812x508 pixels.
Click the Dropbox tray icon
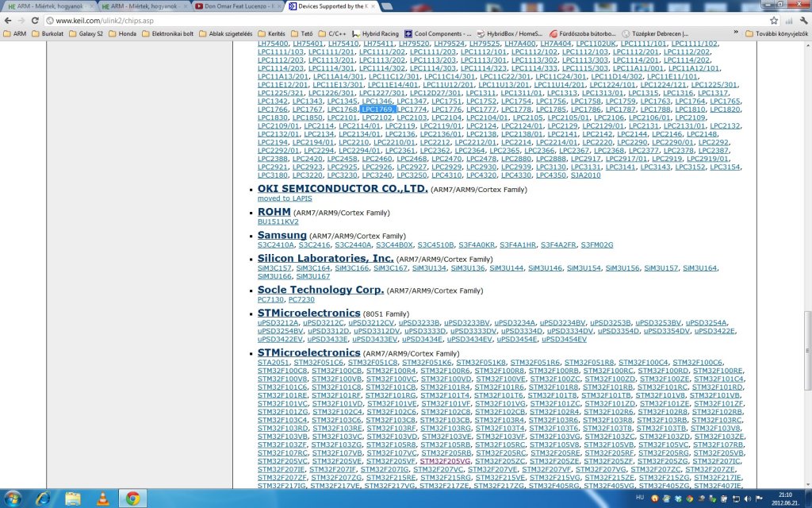[x=678, y=498]
